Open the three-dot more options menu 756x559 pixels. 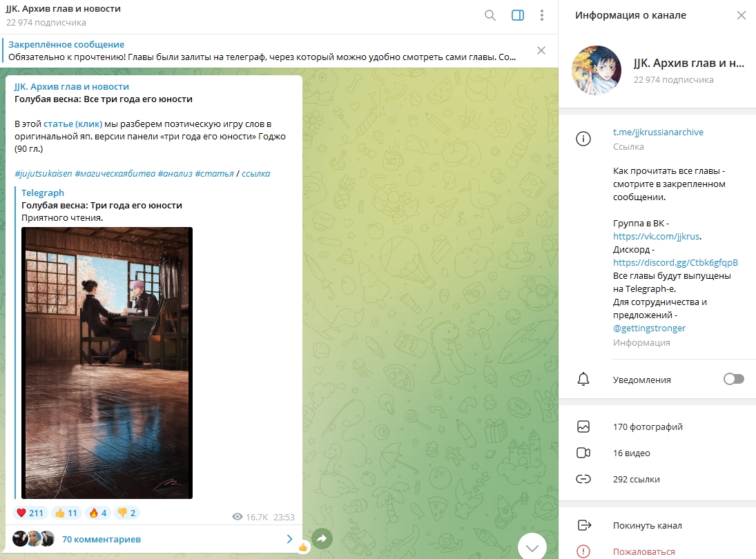[x=542, y=15]
